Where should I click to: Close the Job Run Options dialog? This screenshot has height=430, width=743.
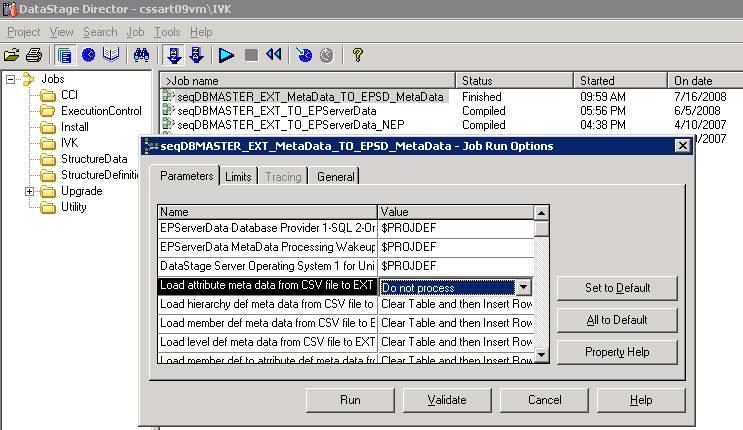(x=682, y=146)
